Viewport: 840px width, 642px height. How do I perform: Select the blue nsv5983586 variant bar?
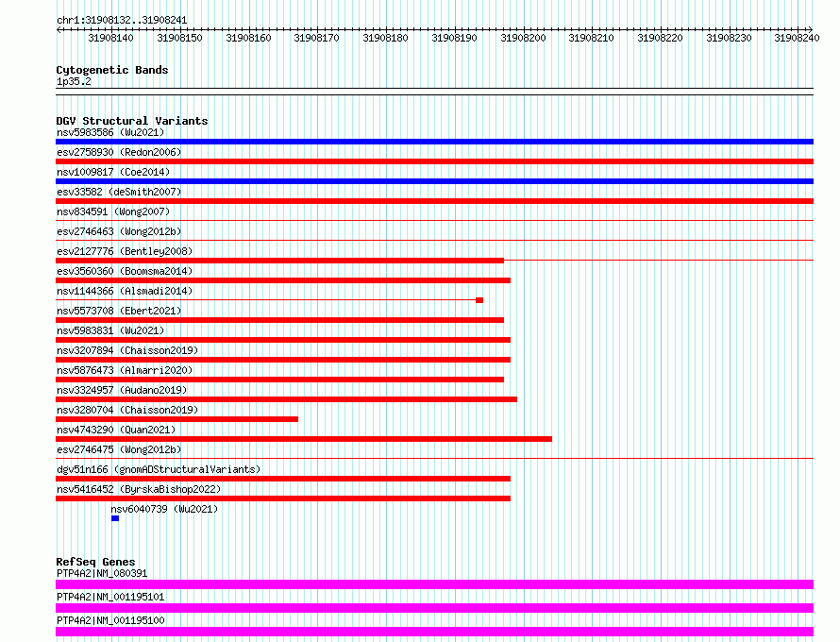click(x=434, y=142)
